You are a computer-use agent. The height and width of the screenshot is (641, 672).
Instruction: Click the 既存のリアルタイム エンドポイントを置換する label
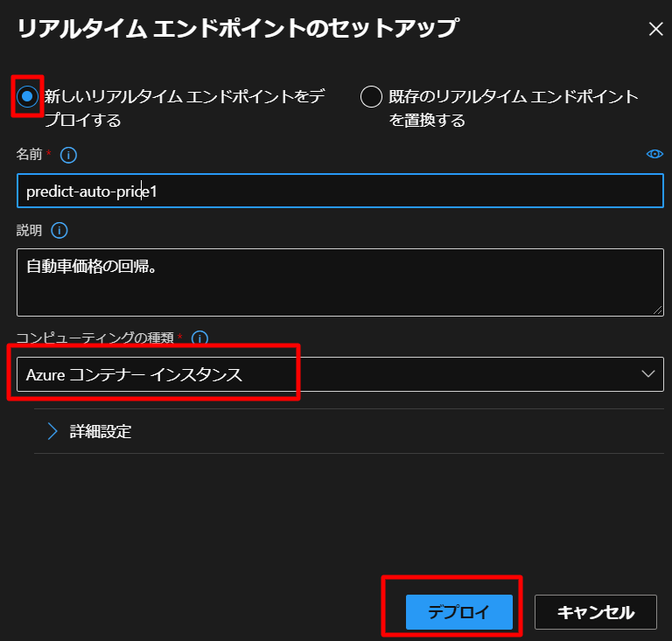coord(514,108)
